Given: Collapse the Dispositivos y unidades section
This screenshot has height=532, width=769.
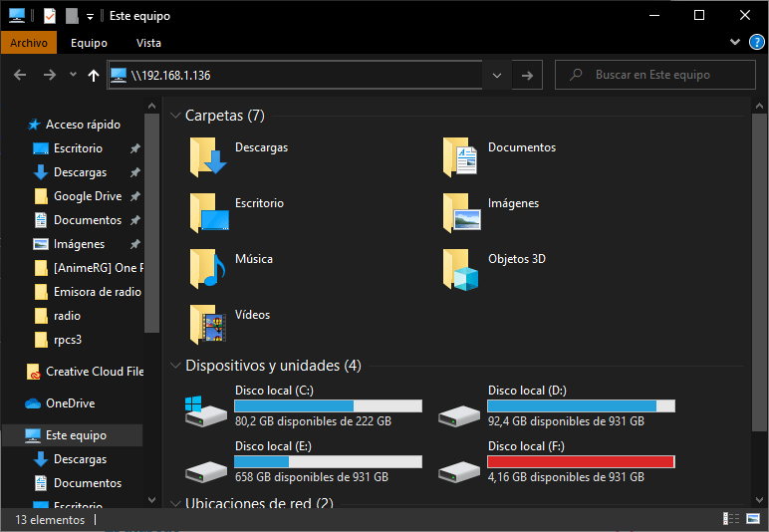Looking at the screenshot, I should tap(174, 366).
